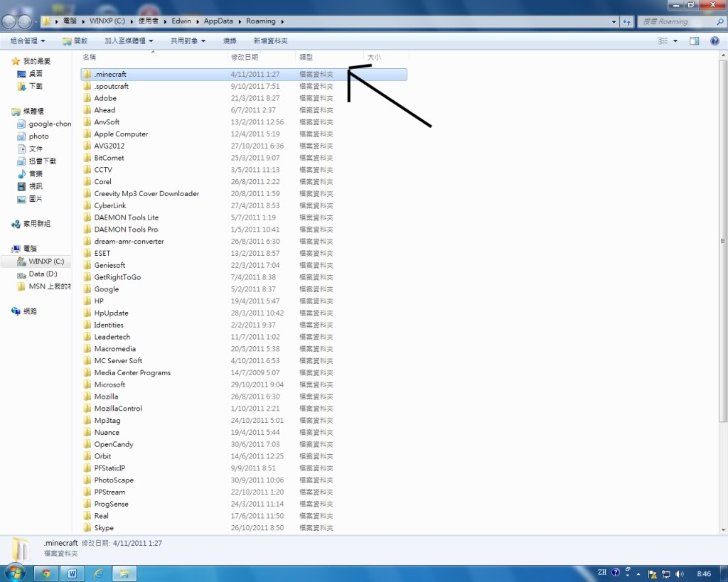Click the down arrow of the file list scrollbar

click(x=723, y=529)
